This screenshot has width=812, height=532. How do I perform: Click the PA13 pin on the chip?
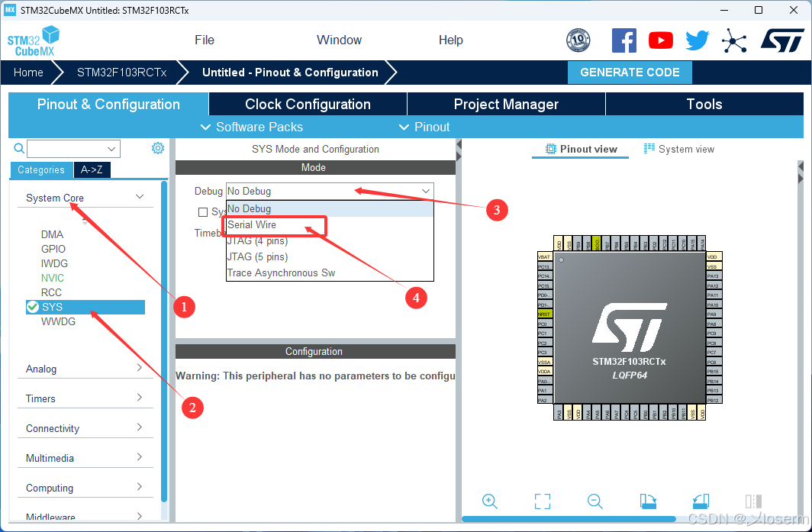pos(714,276)
